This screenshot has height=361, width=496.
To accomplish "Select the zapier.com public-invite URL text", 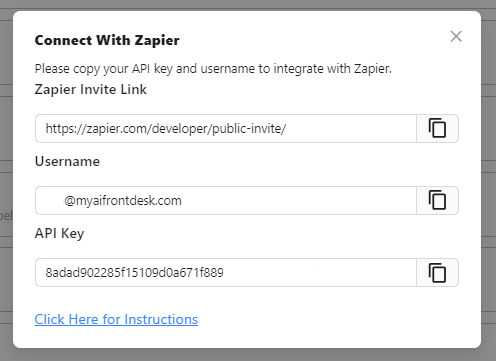I will 166,129.
